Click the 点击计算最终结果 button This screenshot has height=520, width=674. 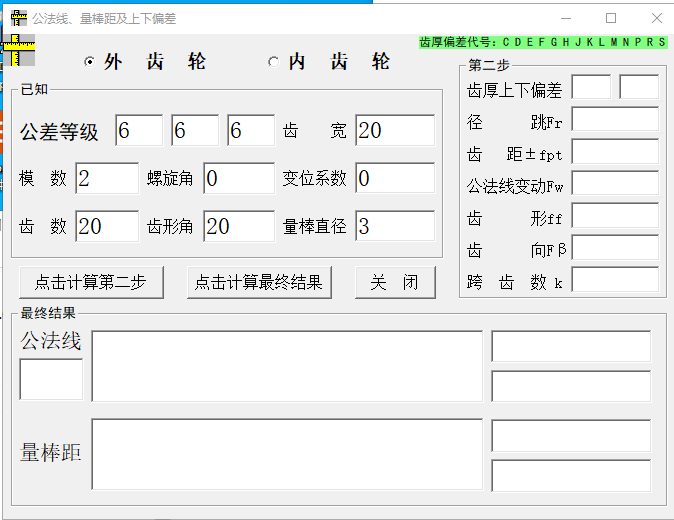(259, 282)
